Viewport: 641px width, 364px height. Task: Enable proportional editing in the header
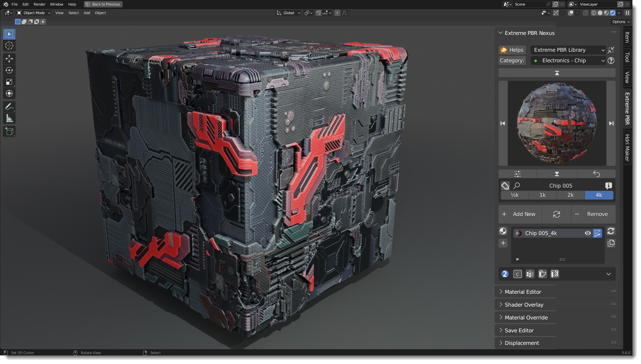pos(337,13)
